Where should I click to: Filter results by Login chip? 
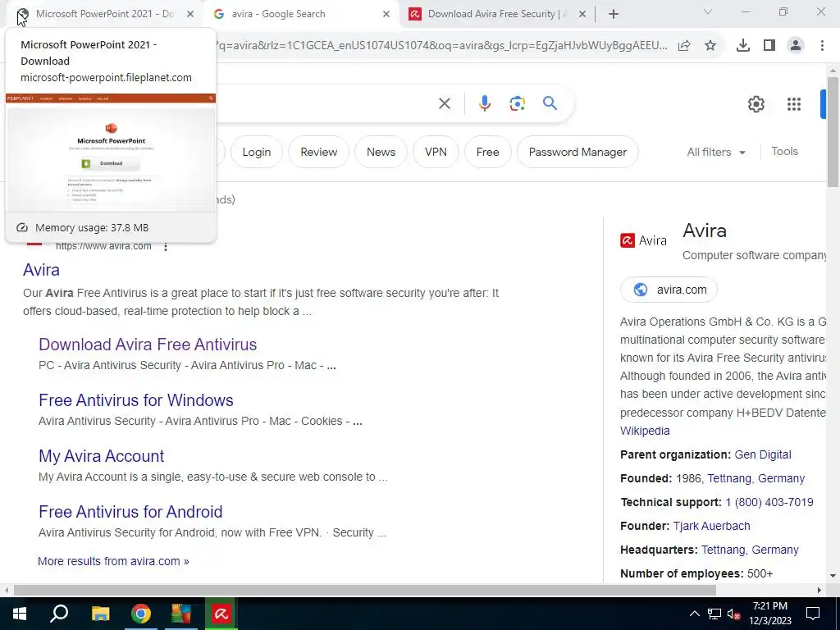pyautogui.click(x=256, y=152)
